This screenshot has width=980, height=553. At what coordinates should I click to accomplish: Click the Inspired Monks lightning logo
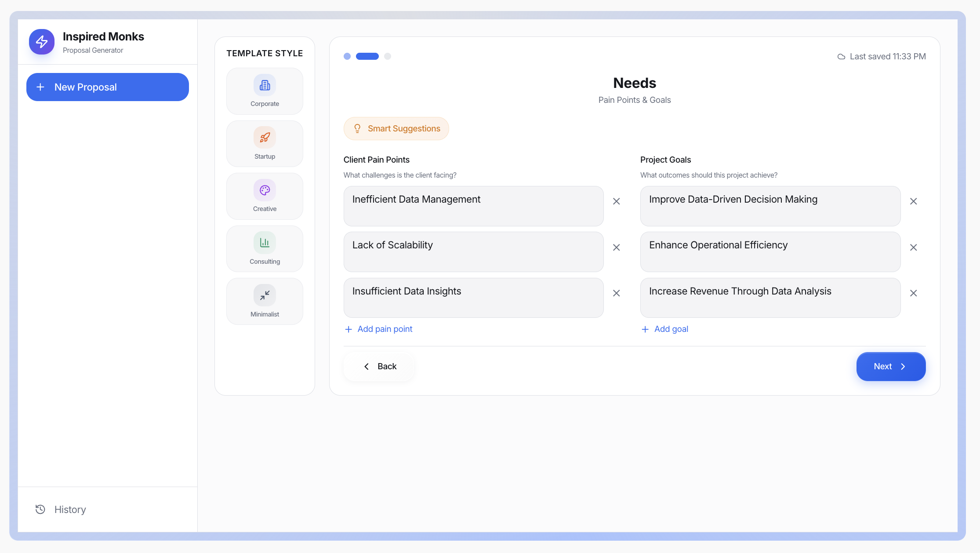point(42,42)
